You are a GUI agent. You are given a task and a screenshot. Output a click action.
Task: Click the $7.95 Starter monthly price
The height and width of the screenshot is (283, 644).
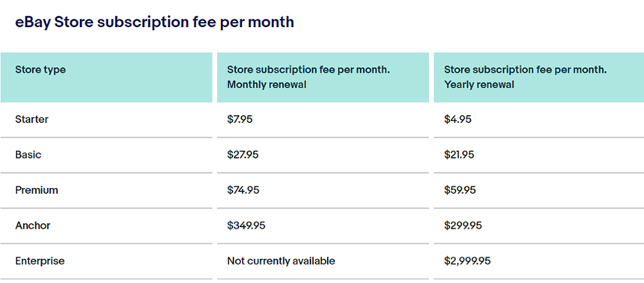(x=240, y=119)
